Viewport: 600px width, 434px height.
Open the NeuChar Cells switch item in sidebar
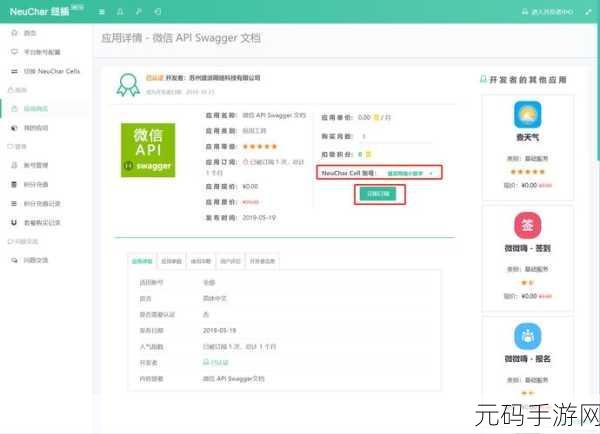click(x=46, y=71)
